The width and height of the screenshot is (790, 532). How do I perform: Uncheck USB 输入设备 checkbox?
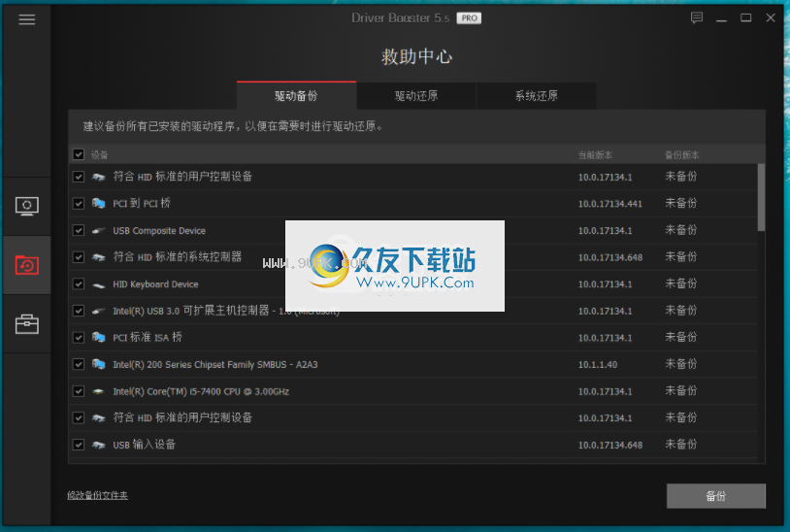78,445
